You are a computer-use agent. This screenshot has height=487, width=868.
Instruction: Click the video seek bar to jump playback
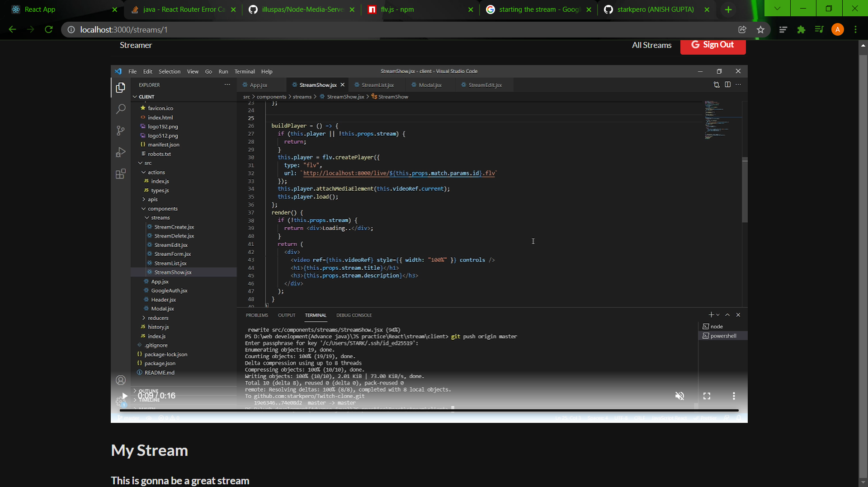click(429, 410)
